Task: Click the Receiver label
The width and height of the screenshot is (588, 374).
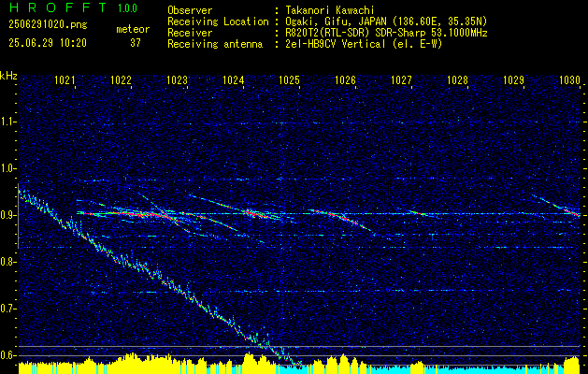Action: point(190,33)
